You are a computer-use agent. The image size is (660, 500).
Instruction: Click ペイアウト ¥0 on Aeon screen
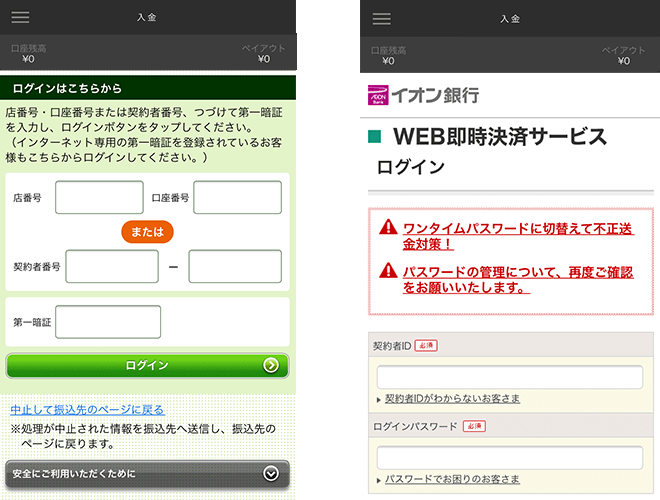click(x=624, y=56)
